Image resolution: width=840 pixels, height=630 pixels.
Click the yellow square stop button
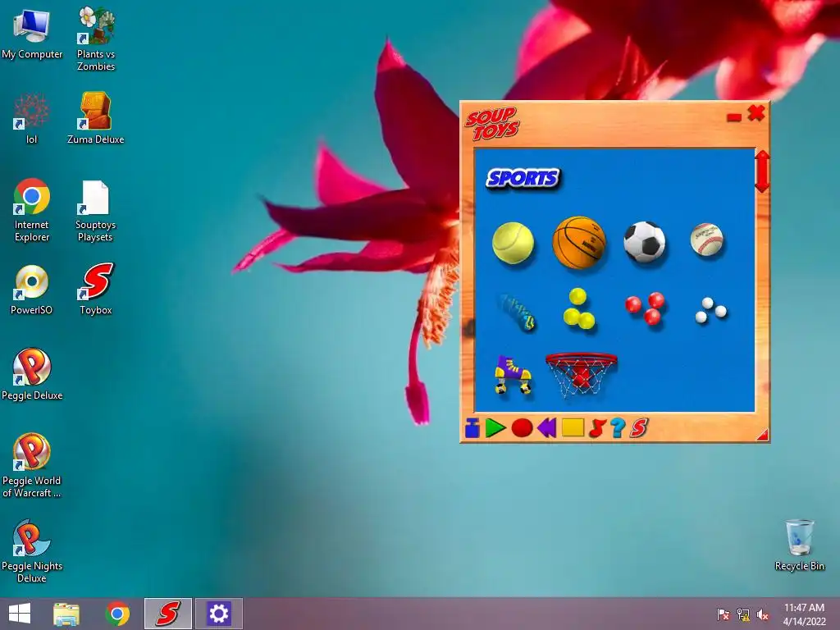coord(573,427)
